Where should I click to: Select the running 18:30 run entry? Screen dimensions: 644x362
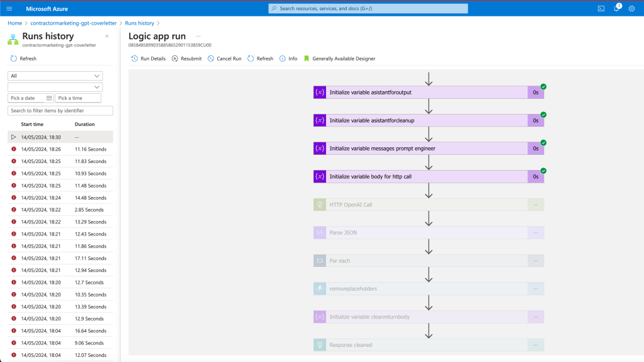pos(60,137)
